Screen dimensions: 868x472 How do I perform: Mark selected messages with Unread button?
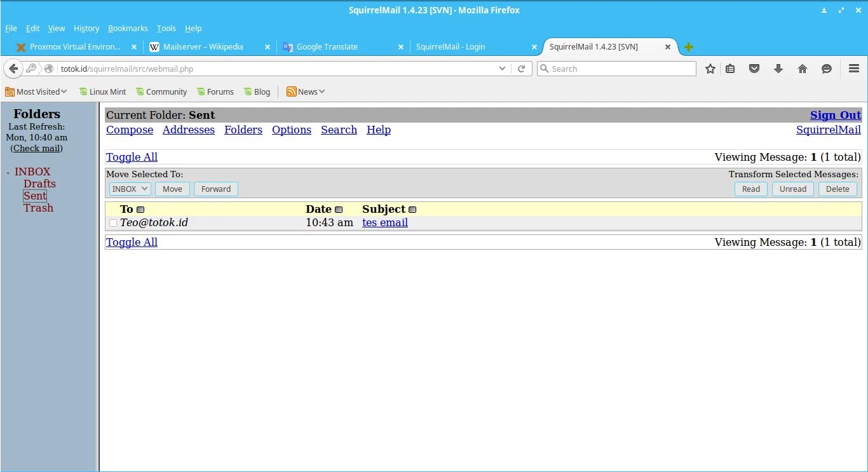[792, 189]
